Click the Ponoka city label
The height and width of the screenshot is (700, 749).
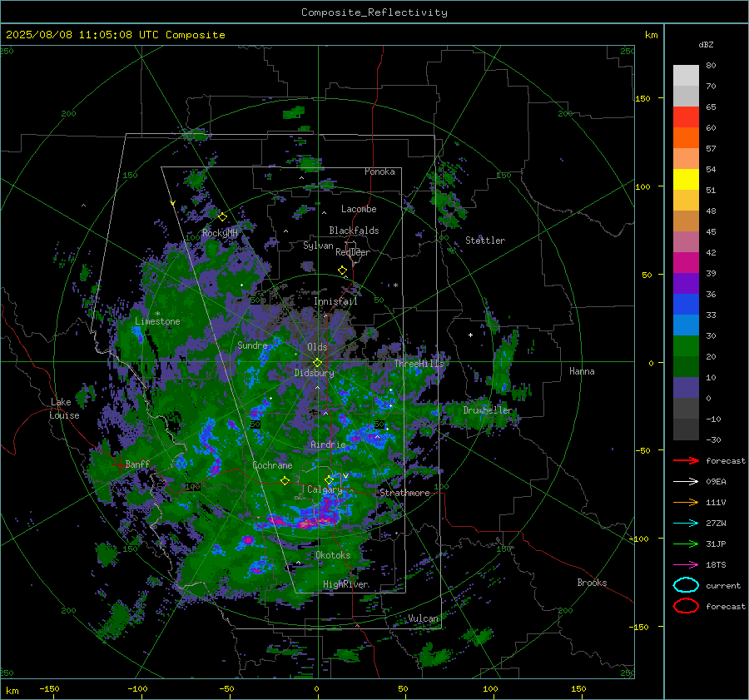click(x=379, y=171)
